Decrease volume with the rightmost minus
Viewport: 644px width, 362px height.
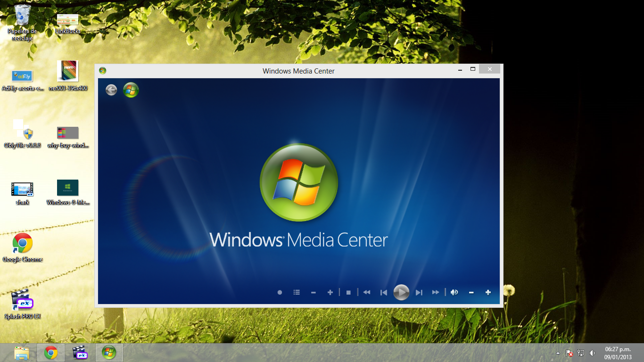pos(471,292)
